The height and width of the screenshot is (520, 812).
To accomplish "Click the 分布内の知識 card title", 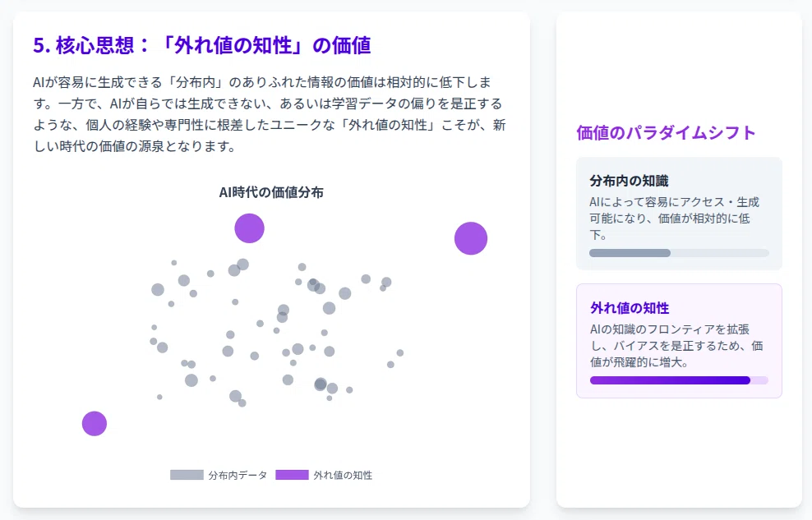I will coord(629,181).
